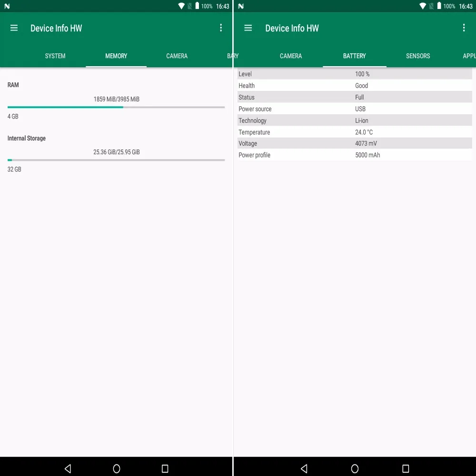The image size is (476, 476).
Task: Click the 5000 mAh value
Action: tap(367, 155)
